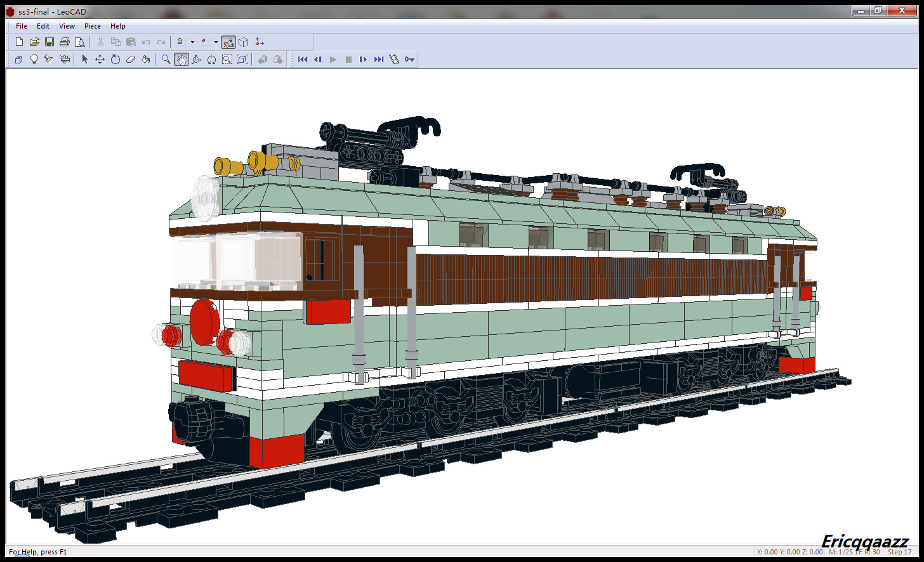Jump to the last step

coord(379,59)
